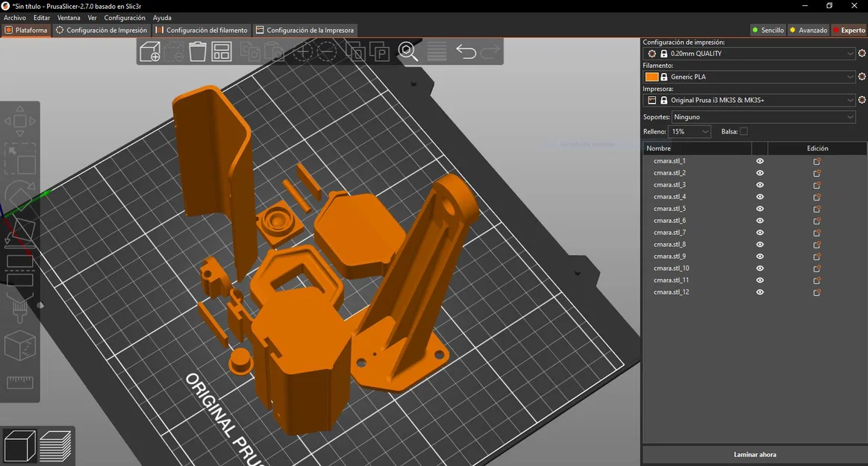Toggle visibility of cmara.stl_6
The height and width of the screenshot is (466, 868).
(x=760, y=221)
